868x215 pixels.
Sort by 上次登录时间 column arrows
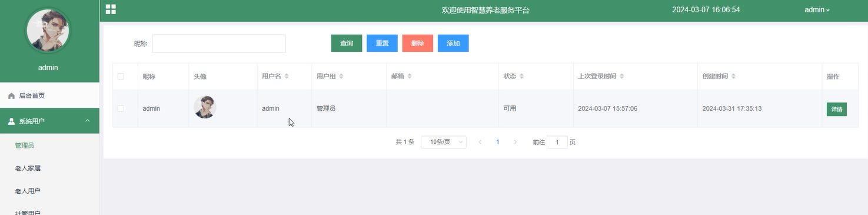click(x=622, y=77)
